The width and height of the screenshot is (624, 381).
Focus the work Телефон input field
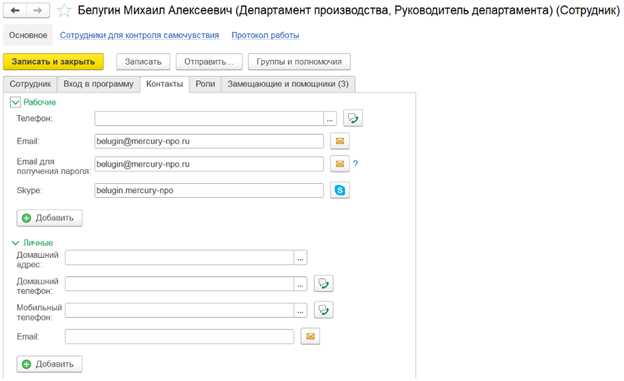209,118
